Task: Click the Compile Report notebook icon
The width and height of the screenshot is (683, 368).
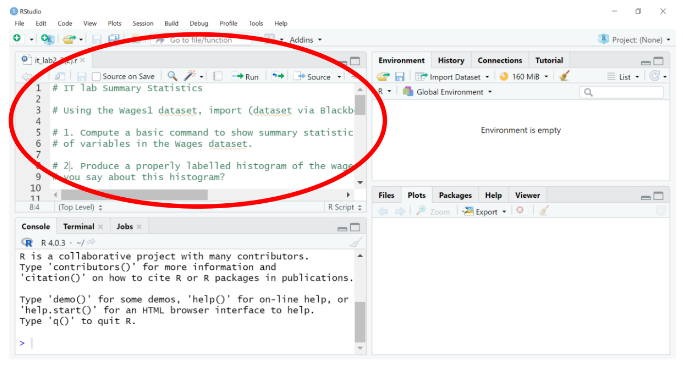Action: [217, 77]
